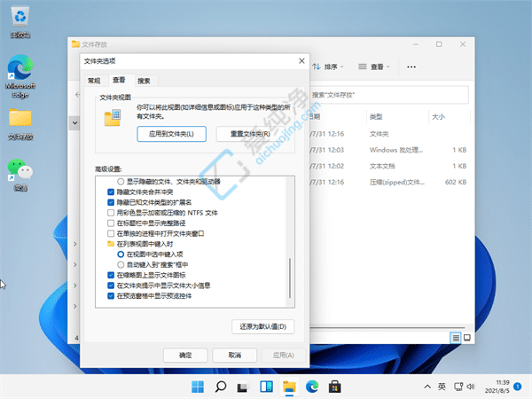532x399 pixels.
Task: Click the 应用(A) button
Action: 284,356
